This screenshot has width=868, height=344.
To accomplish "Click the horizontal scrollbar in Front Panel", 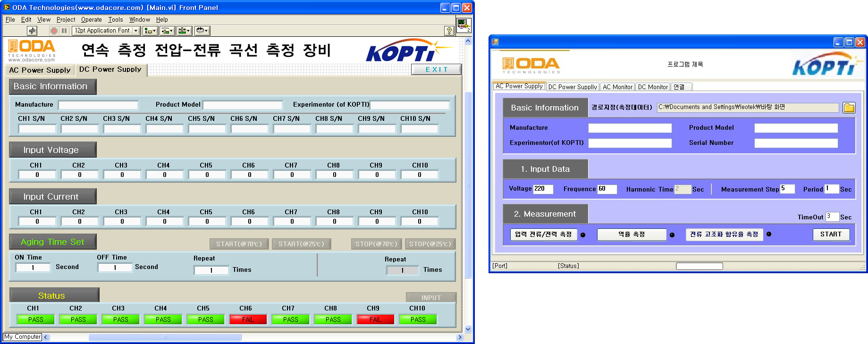I will click(165, 337).
